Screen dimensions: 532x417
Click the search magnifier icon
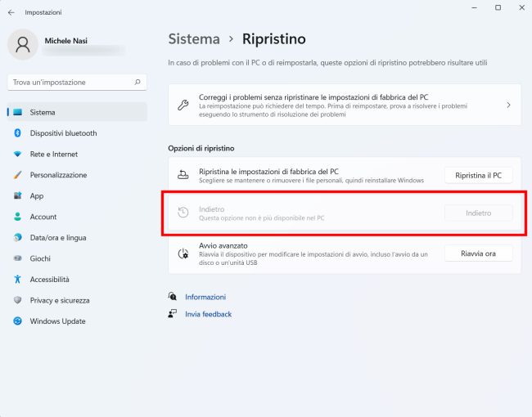(x=138, y=82)
